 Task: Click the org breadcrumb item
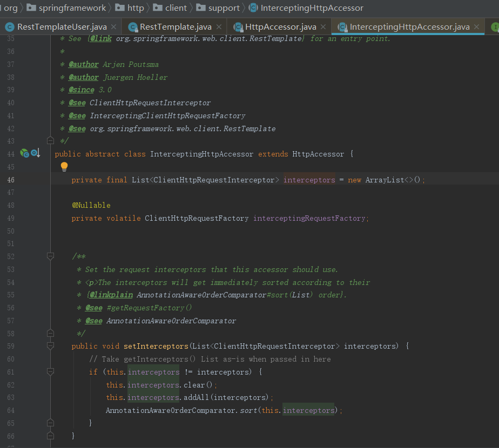[10, 8]
